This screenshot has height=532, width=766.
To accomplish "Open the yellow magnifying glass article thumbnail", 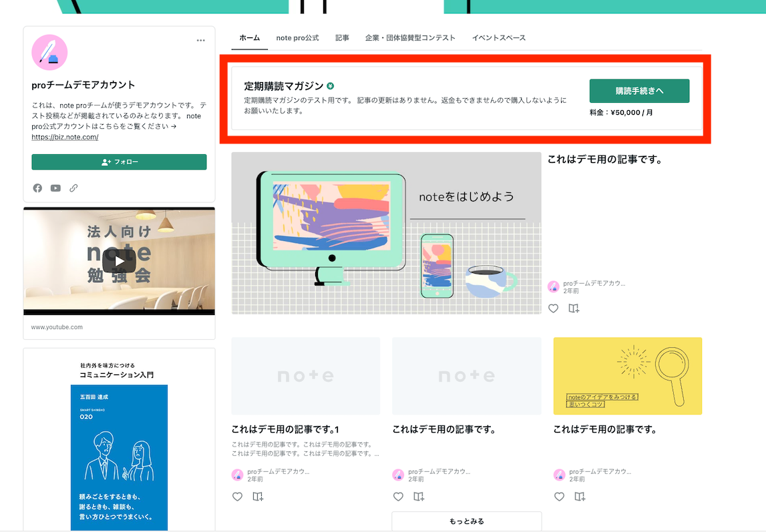I will 628,376.
